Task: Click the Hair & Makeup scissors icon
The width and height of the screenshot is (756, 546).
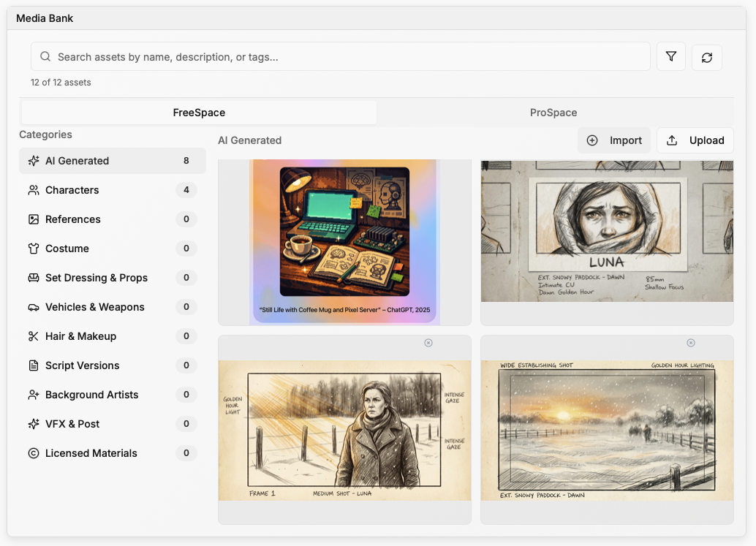Action: coord(34,336)
